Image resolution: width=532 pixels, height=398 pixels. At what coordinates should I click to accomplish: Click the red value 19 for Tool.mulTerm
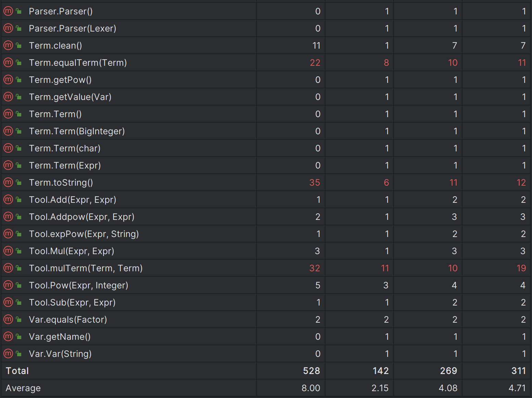(x=521, y=268)
